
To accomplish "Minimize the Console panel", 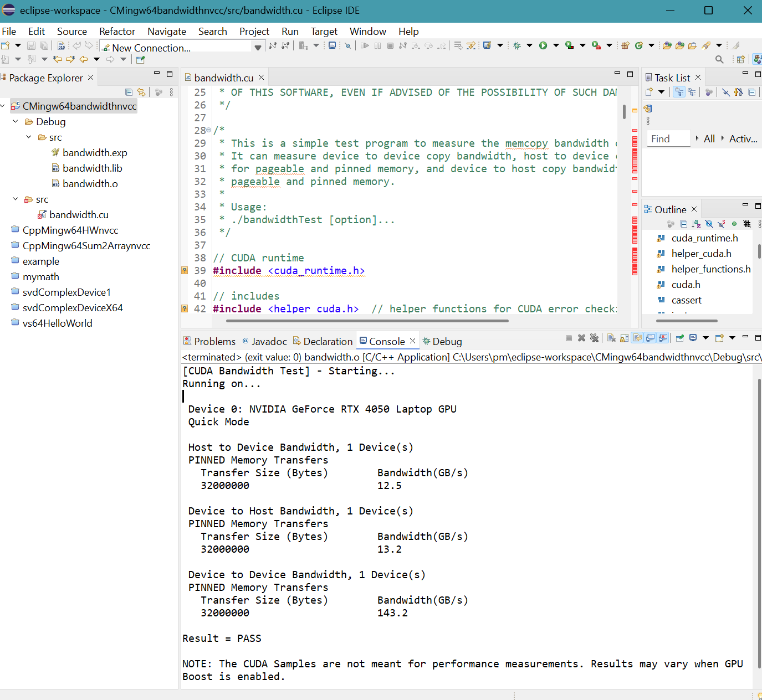I will tap(745, 336).
